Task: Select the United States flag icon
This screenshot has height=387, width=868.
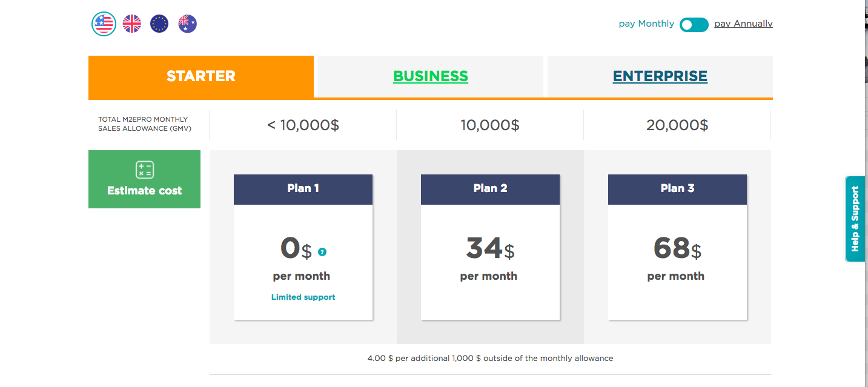Action: (104, 24)
